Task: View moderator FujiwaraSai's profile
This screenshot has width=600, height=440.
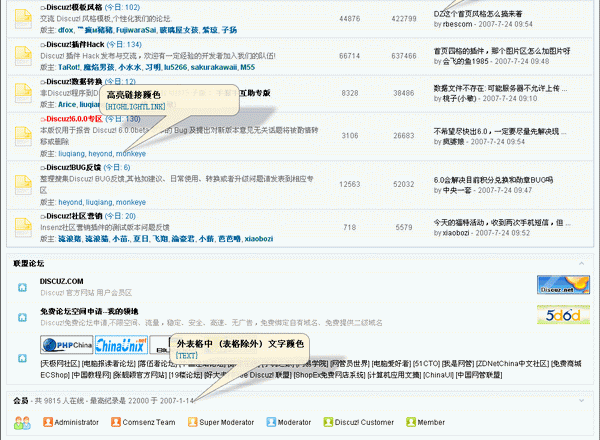Action: [x=136, y=30]
